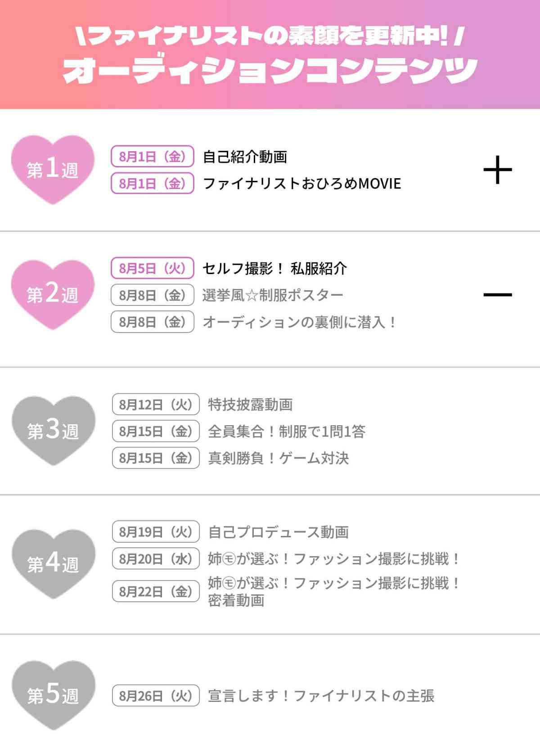Click the gray 第5週 heart icon
This screenshot has width=540, height=756.
point(54,695)
